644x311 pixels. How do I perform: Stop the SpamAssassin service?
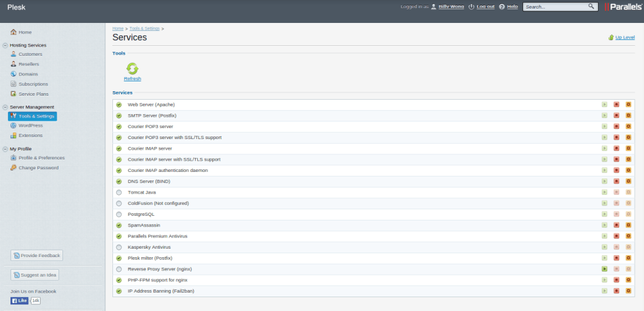(616, 225)
